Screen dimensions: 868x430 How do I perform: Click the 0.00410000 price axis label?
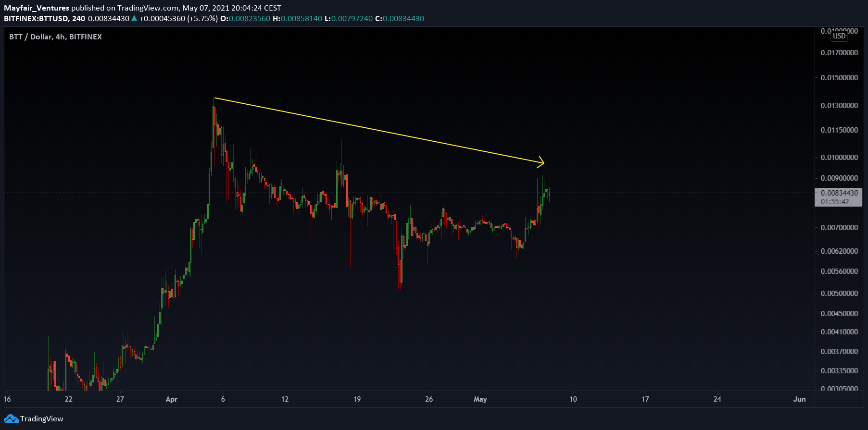[x=839, y=332]
